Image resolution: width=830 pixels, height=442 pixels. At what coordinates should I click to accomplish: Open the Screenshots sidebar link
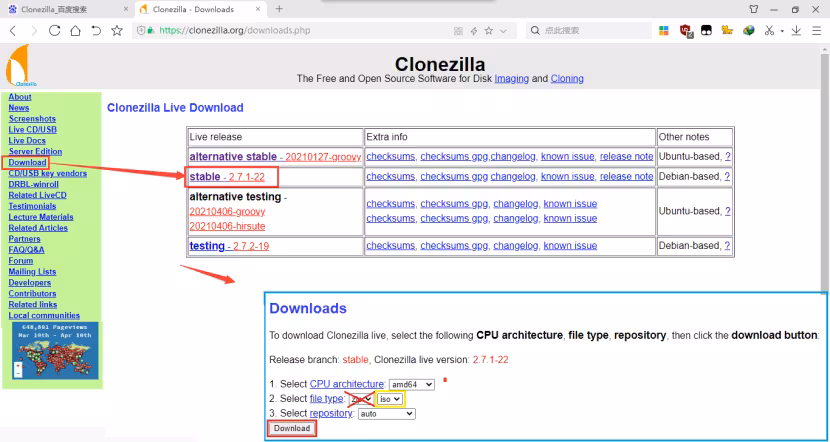32,119
